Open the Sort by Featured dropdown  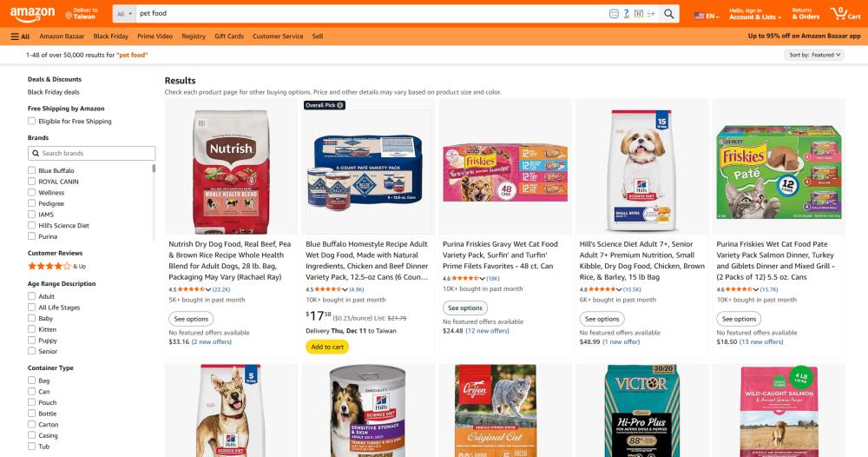coord(814,55)
